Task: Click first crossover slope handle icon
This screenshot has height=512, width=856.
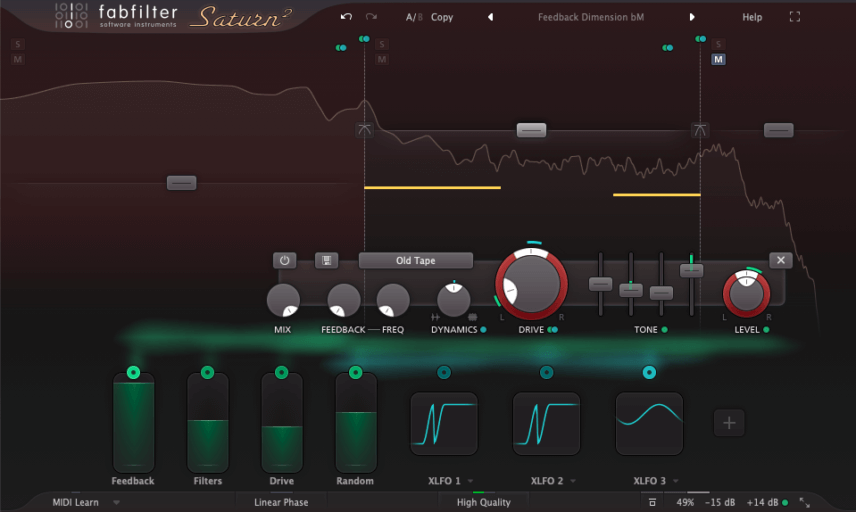Action: pyautogui.click(x=364, y=130)
